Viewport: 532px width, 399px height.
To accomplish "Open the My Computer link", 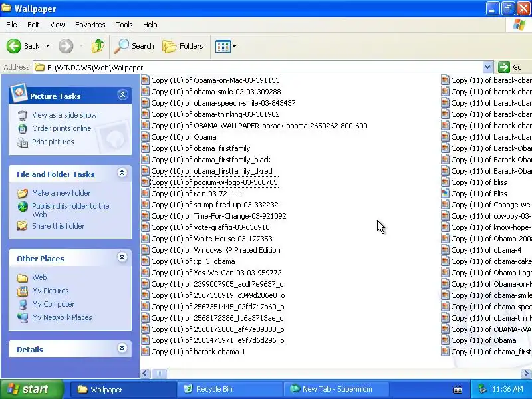I will coord(53,304).
